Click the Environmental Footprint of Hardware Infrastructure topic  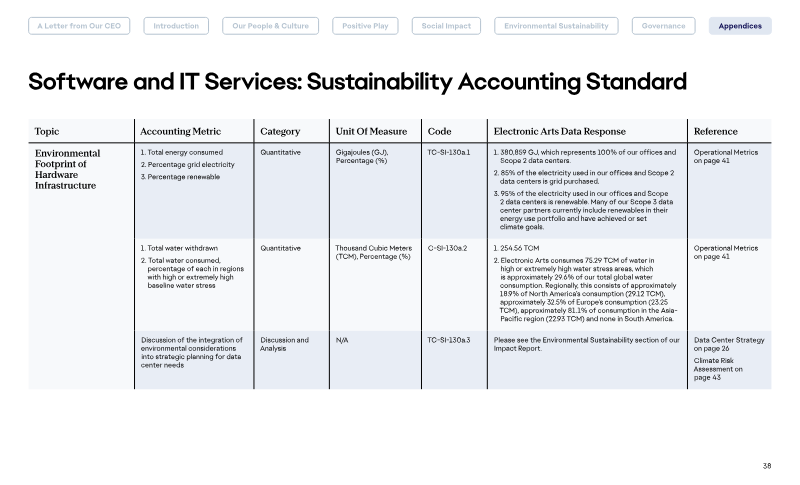click(x=67, y=169)
